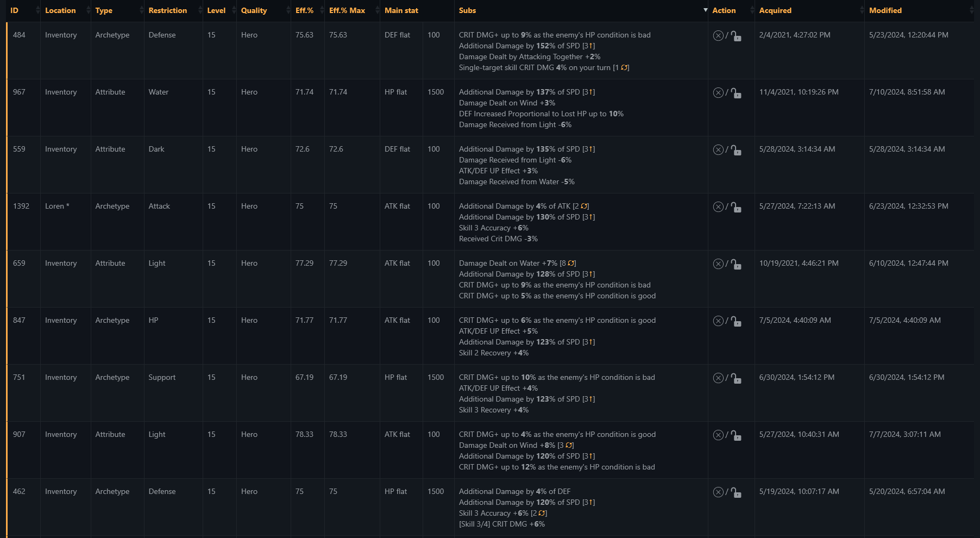
Task: Sort by the Acquired column header
Action: (x=775, y=10)
